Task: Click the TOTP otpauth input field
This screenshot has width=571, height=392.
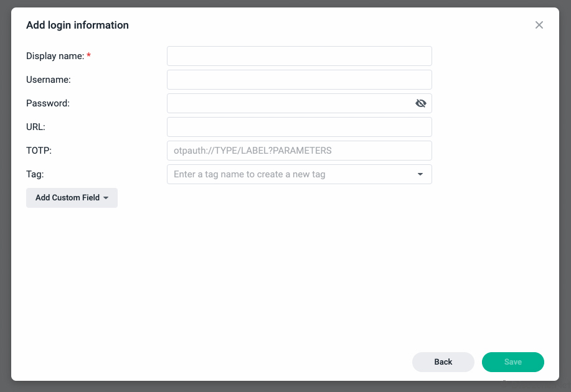Action: coord(300,151)
